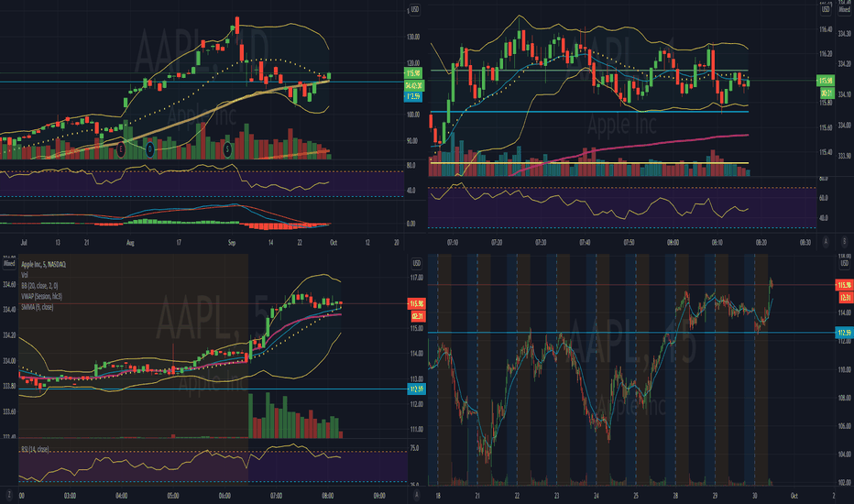
Task: Select the blue horizontal line on 15-minute chart
Action: coord(631,333)
